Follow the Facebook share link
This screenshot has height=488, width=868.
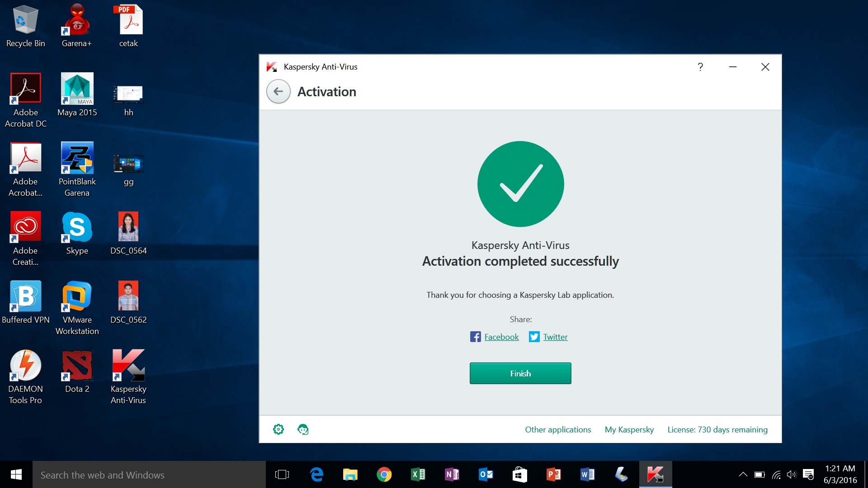(x=501, y=337)
